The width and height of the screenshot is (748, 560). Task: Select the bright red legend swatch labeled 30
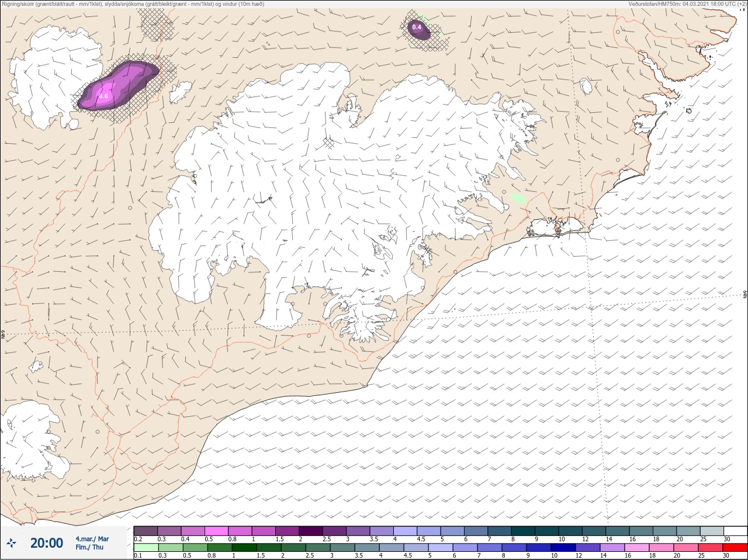point(735,548)
